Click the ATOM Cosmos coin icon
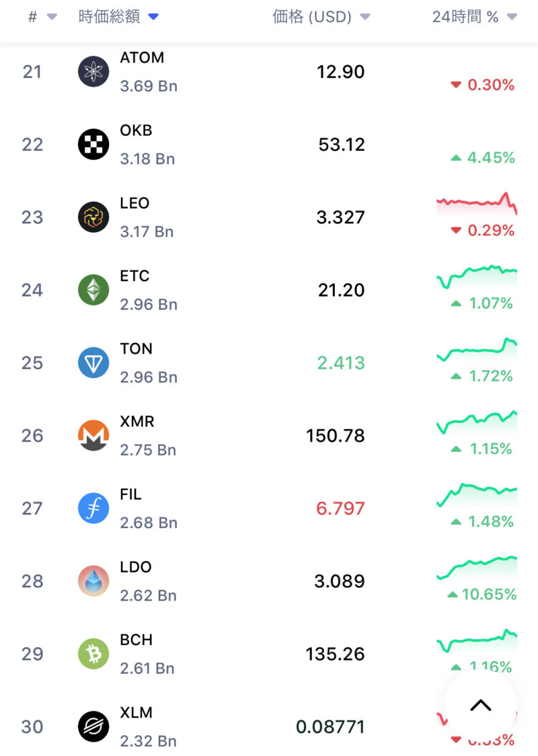This screenshot has width=538, height=756. coord(93,72)
